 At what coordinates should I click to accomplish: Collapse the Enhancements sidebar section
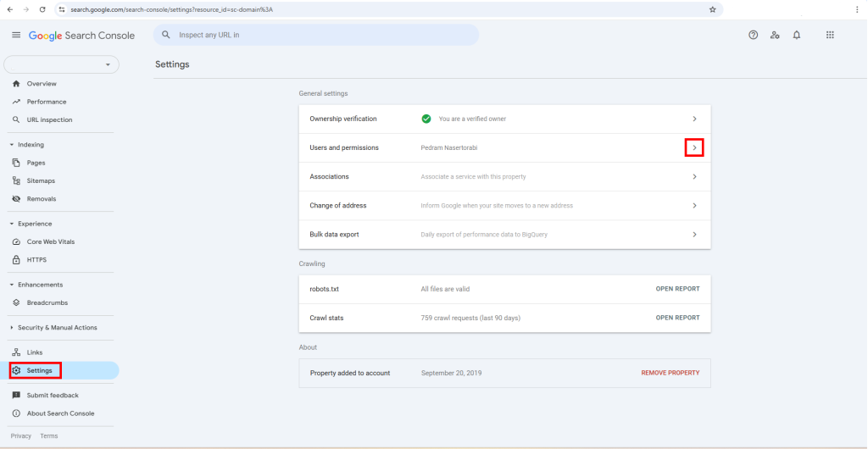(12, 285)
